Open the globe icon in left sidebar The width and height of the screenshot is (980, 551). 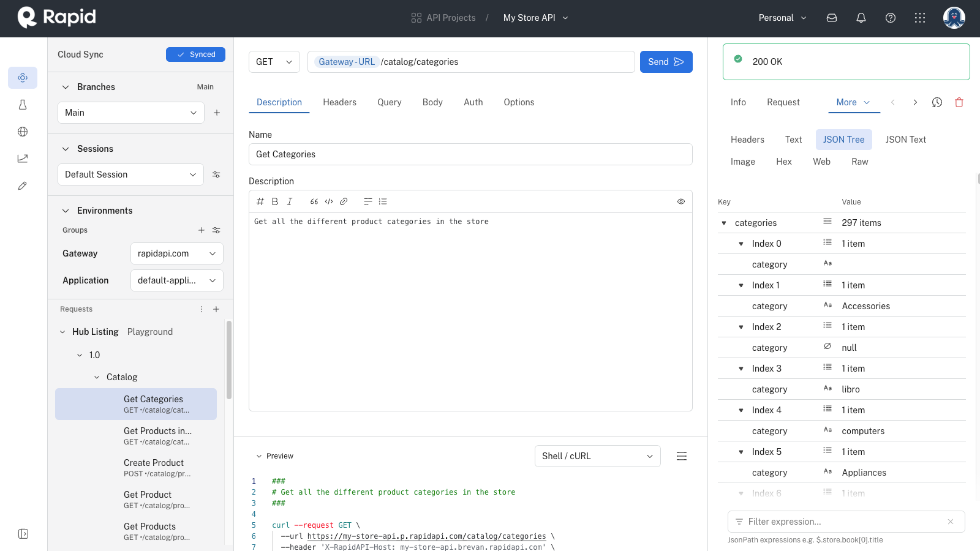pyautogui.click(x=23, y=132)
